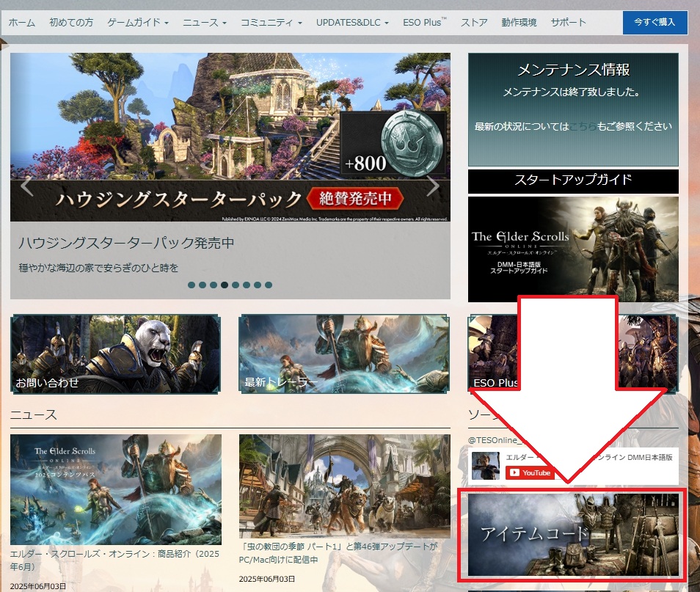Click the メンテナンス情報 heading

pos(573,70)
